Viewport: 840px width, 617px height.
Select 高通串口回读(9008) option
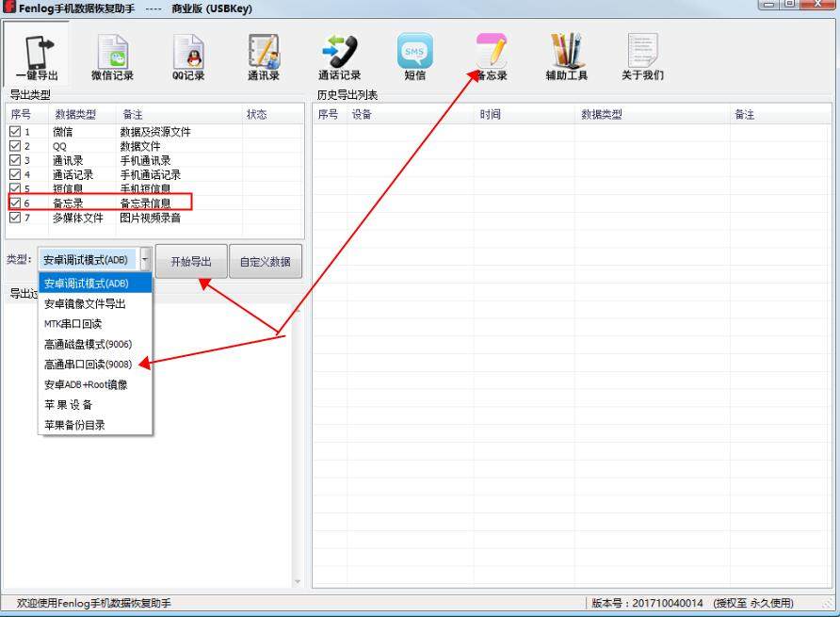coord(95,365)
